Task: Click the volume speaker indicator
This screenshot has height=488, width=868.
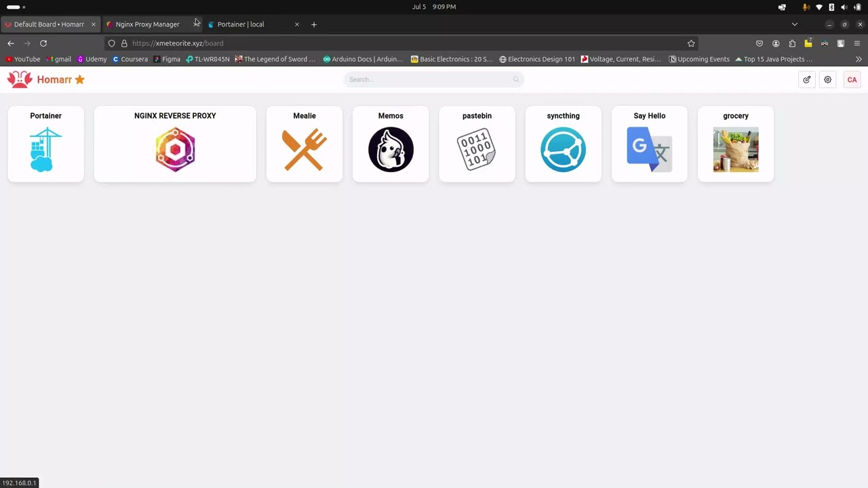Action: tap(844, 7)
